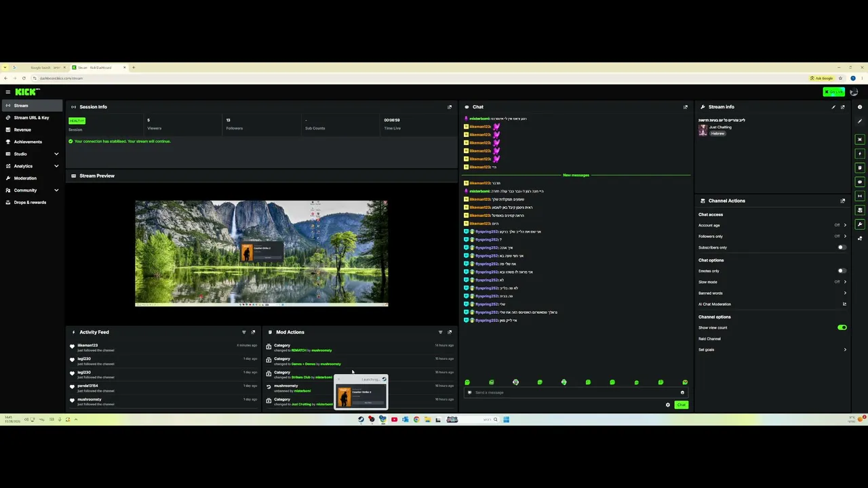The height and width of the screenshot is (488, 868).
Task: Open Banned words settings
Action: tap(772, 293)
